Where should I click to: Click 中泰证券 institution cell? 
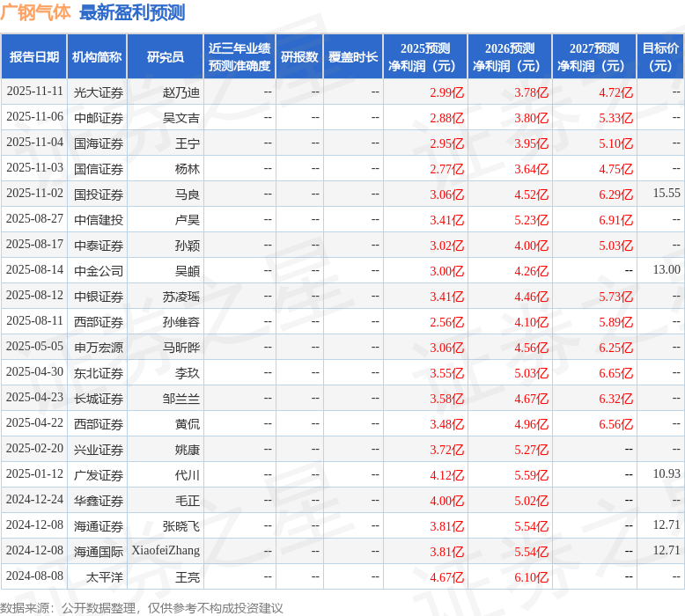click(x=99, y=246)
